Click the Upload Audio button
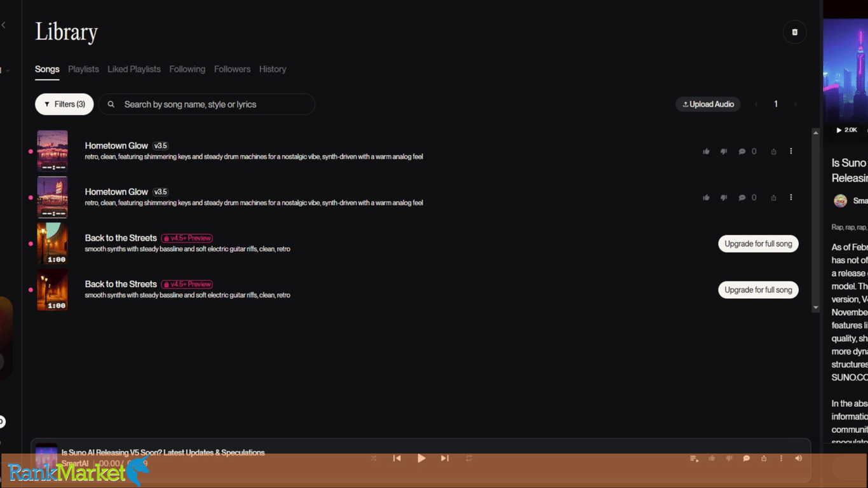Screen dimensions: 868x488 click(708, 104)
